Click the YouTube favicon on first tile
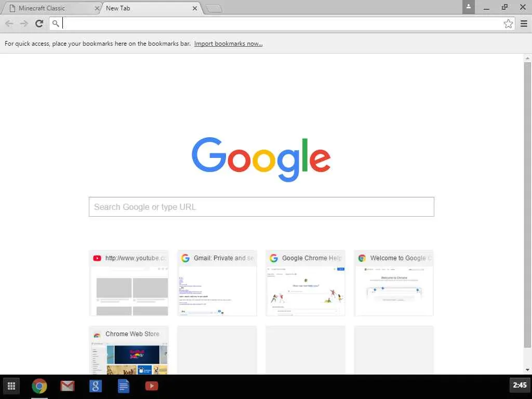Screen dimensions: 532x399 click(97, 258)
